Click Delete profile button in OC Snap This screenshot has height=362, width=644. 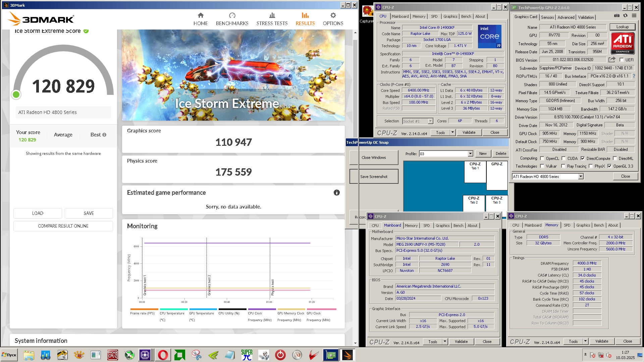tap(501, 154)
